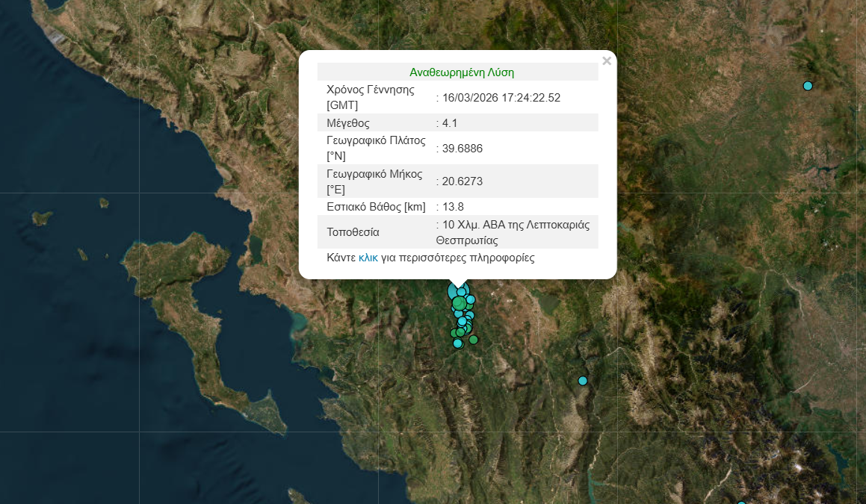Screen dimensions: 866x504
Task: Select the latitude value 39.6886
Action: point(462,148)
